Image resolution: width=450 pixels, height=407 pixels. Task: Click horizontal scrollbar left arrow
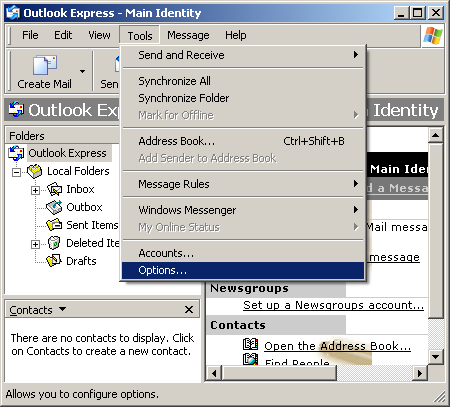coord(214,373)
